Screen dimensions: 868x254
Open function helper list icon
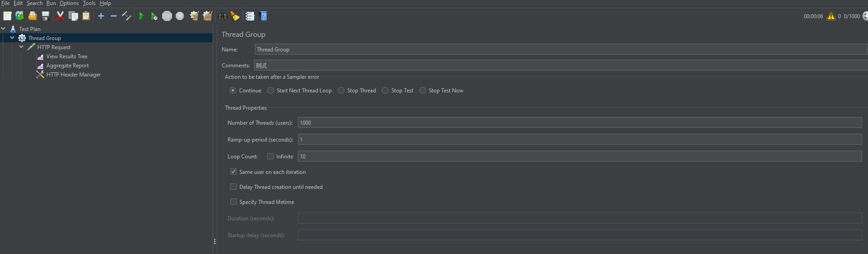pyautogui.click(x=250, y=16)
